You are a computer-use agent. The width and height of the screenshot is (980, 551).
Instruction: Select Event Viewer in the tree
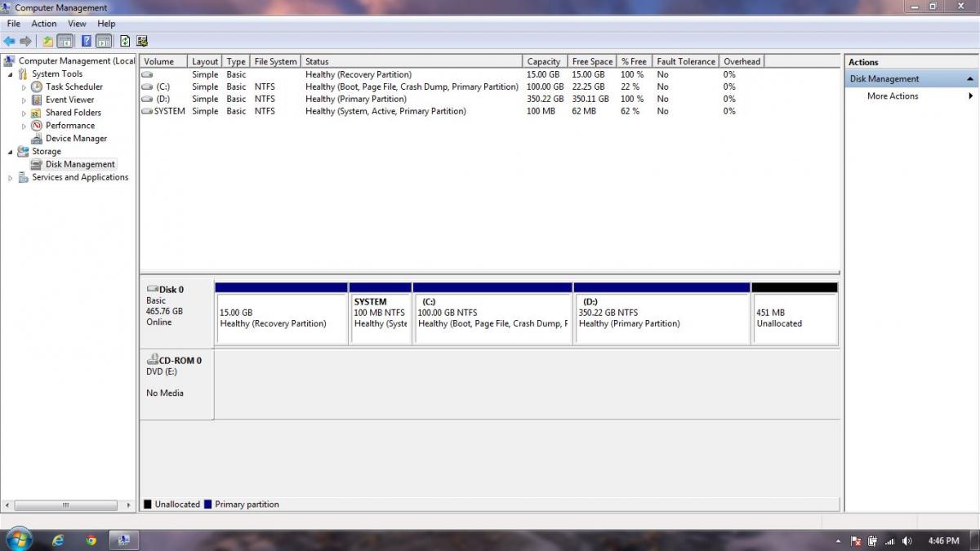point(69,100)
